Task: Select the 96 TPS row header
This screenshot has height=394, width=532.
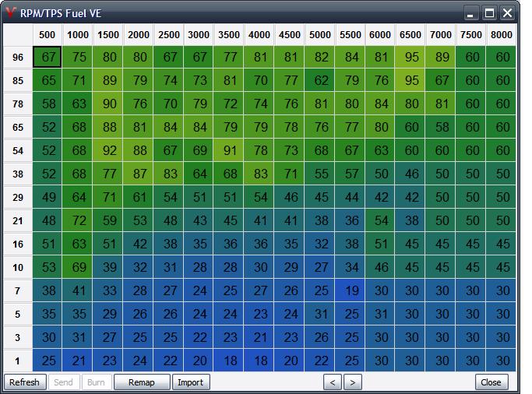Action: [x=17, y=58]
